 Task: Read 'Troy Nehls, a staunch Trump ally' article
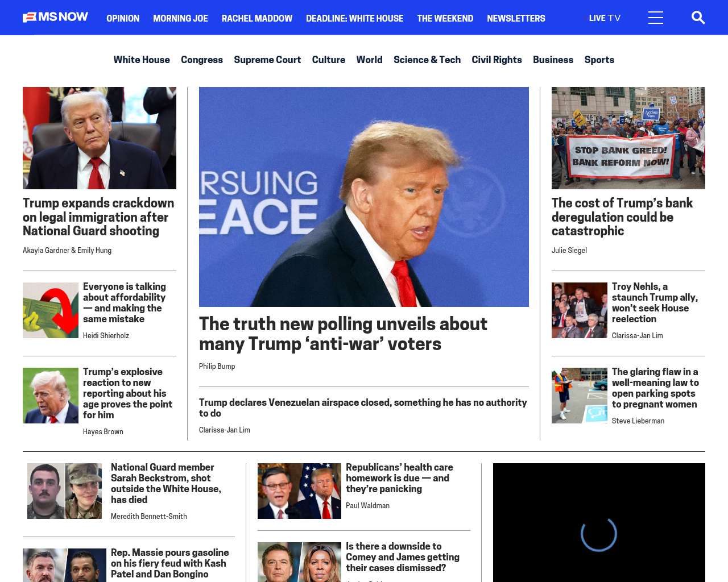point(655,303)
